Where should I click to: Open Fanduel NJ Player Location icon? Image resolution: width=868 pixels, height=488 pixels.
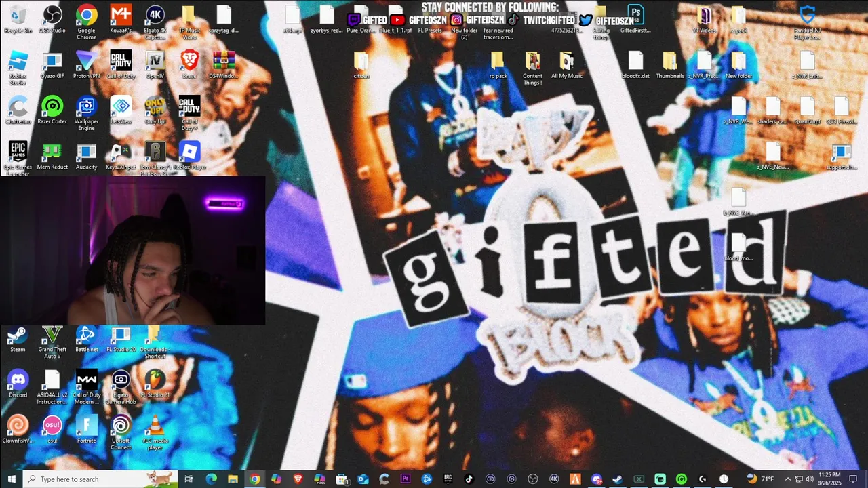point(807,22)
